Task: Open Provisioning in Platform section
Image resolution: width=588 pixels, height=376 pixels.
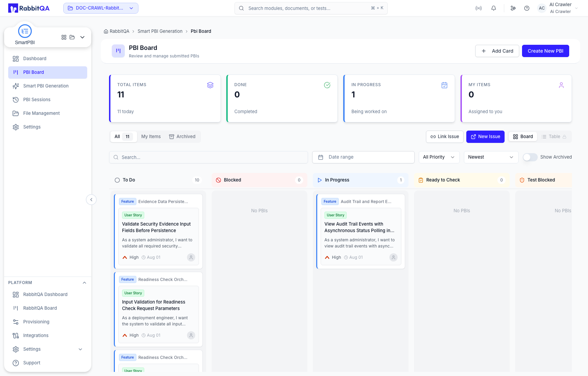Action: [x=48, y=322]
